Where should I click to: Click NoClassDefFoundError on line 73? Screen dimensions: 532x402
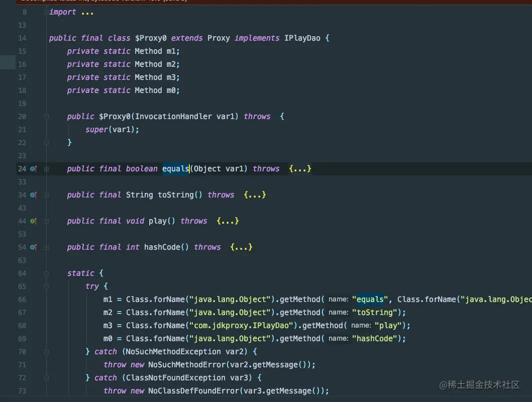(193, 391)
